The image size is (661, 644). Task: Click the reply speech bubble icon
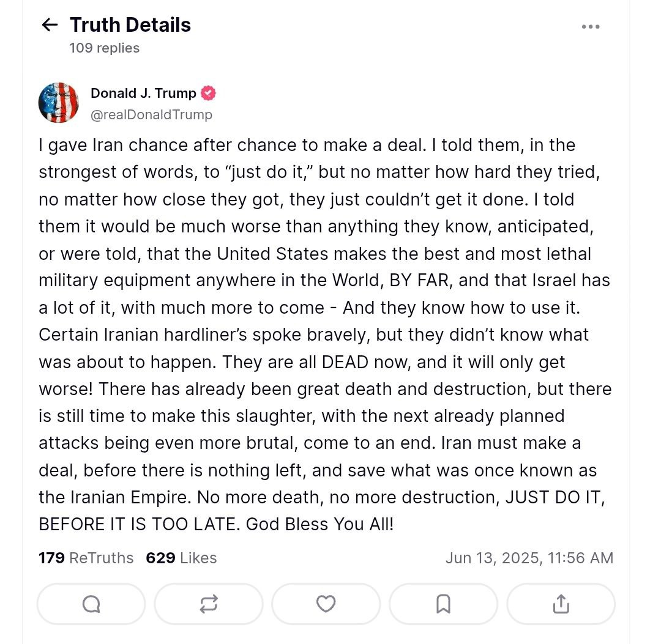(91, 604)
